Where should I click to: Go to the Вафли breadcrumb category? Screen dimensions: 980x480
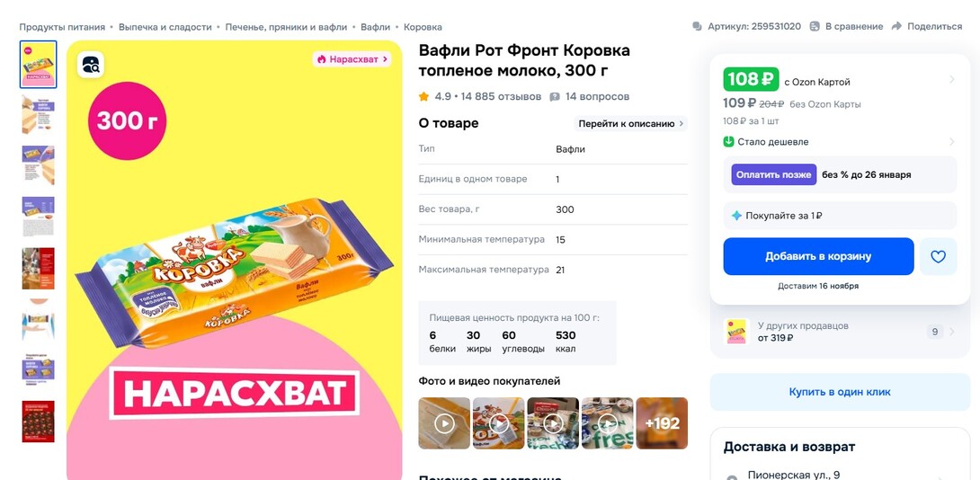pyautogui.click(x=375, y=27)
